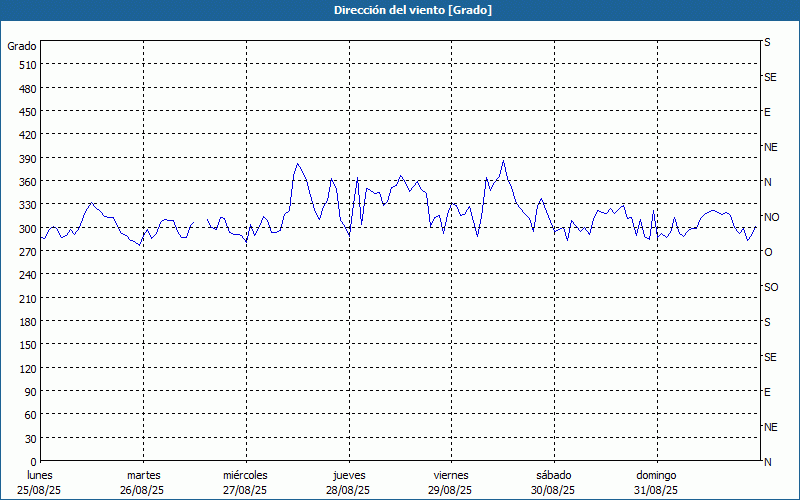Viewport: 800px width, 500px height.
Task: Click the NO compass label on the right axis
Action: (771, 217)
